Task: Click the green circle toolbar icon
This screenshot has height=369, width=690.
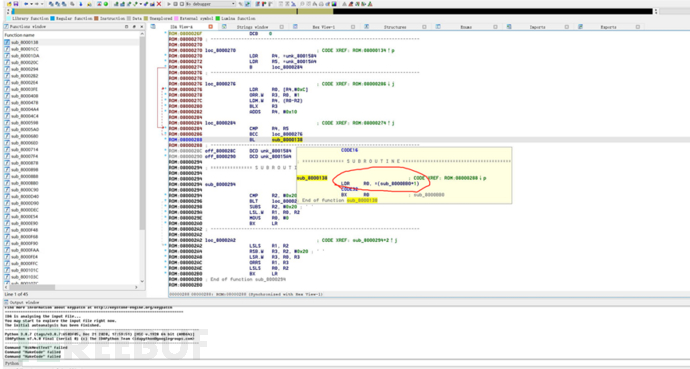Action: (x=106, y=4)
